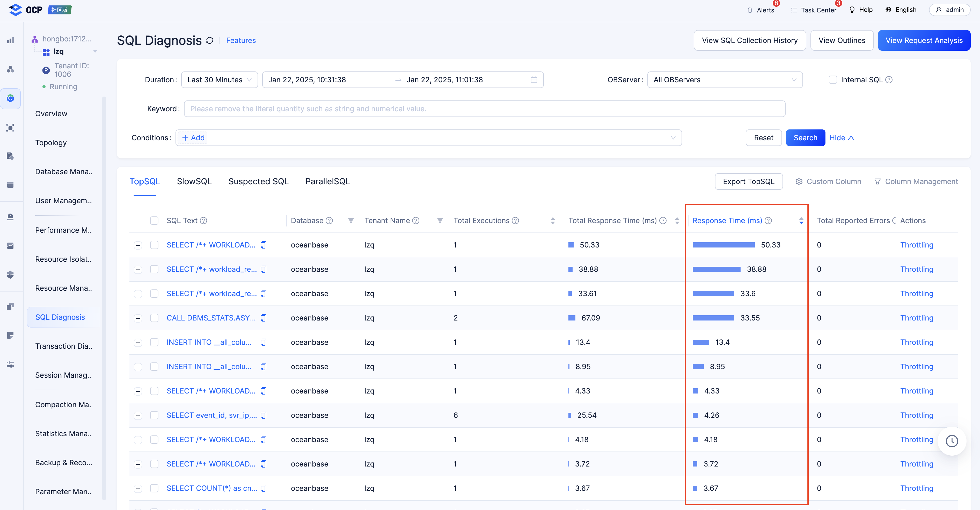This screenshot has height=510, width=980.
Task: Switch to the SlowSQL tab
Action: (x=194, y=181)
